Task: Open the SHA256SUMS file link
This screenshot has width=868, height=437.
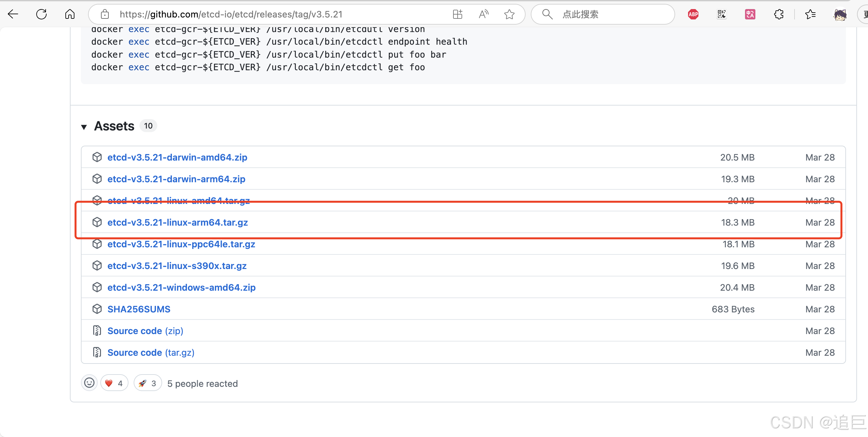Action: (x=139, y=309)
